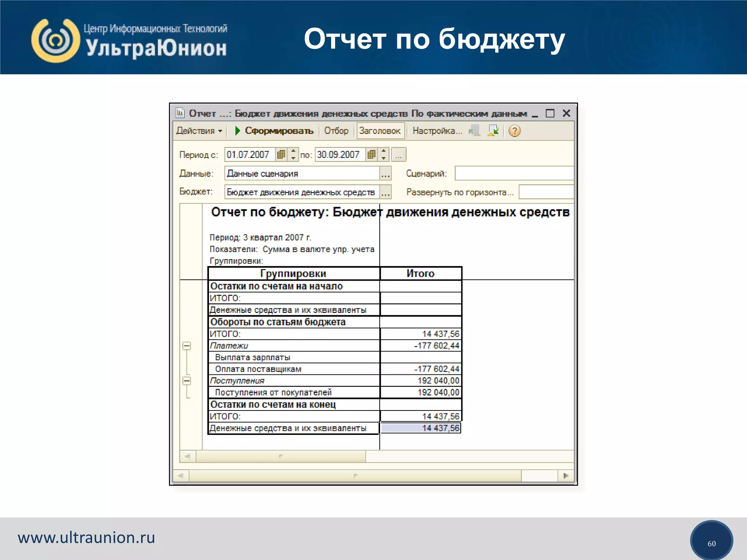This screenshot has height=560, width=747.
Task: Click the report window title icon
Action: [180, 113]
